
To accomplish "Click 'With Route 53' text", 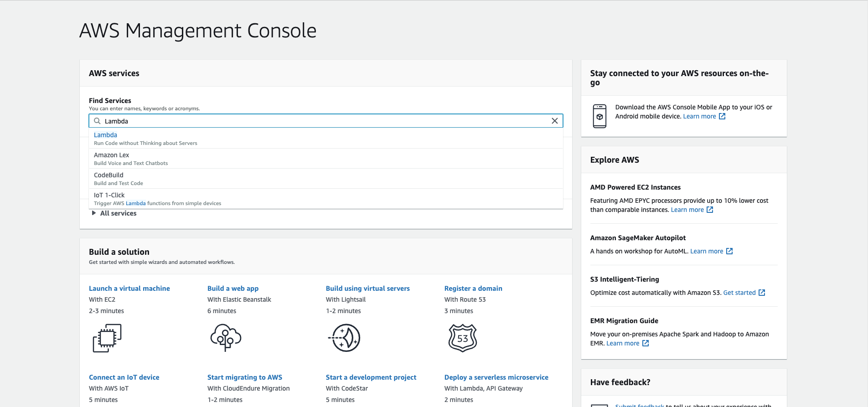I will tap(465, 299).
